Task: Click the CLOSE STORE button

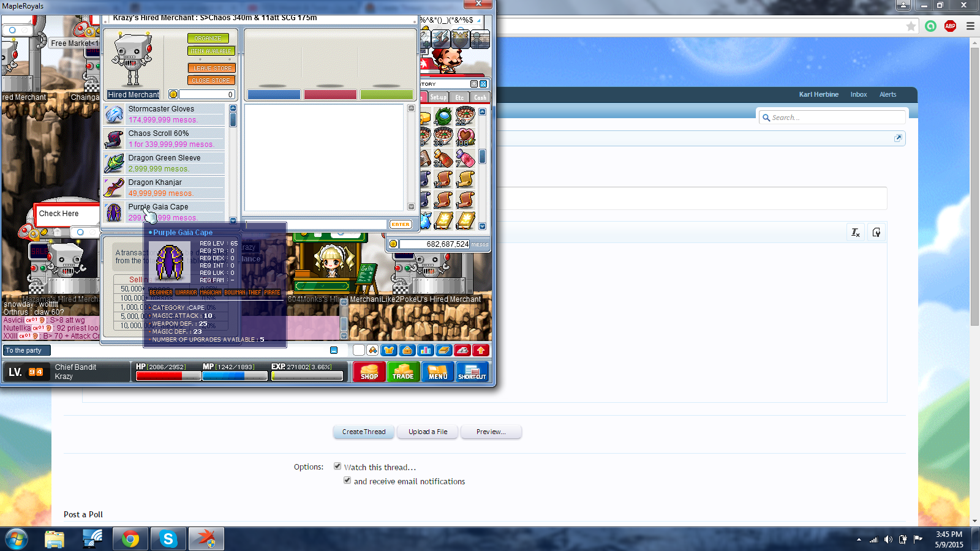Action: (211, 80)
